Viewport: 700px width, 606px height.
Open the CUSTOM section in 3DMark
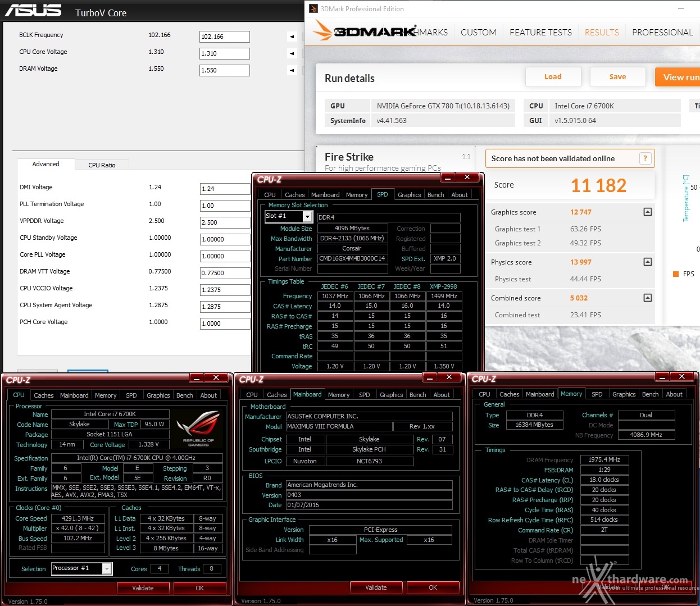tap(479, 33)
